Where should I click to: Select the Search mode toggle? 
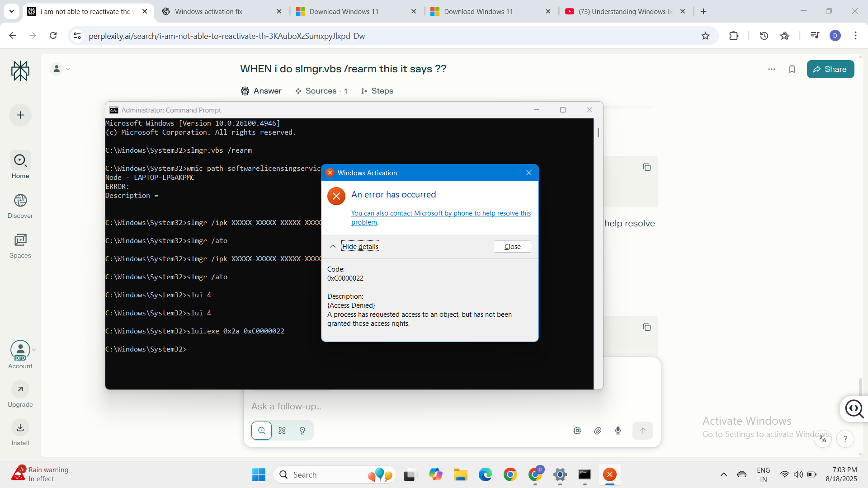[x=262, y=431]
